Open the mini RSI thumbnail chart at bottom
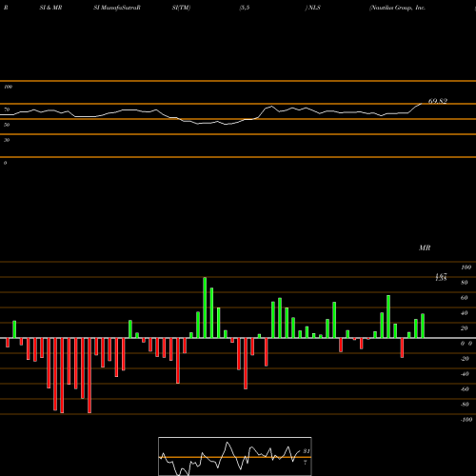This screenshot has width=476, height=476. pyautogui.click(x=235, y=456)
